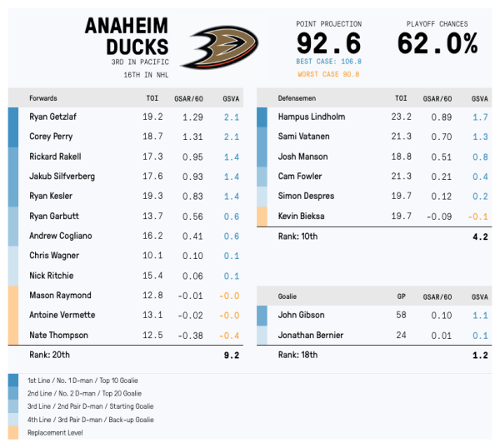This screenshot has height=448, width=500.
Task: Click Hampus Lindholm defenseman name
Action: tap(311, 117)
